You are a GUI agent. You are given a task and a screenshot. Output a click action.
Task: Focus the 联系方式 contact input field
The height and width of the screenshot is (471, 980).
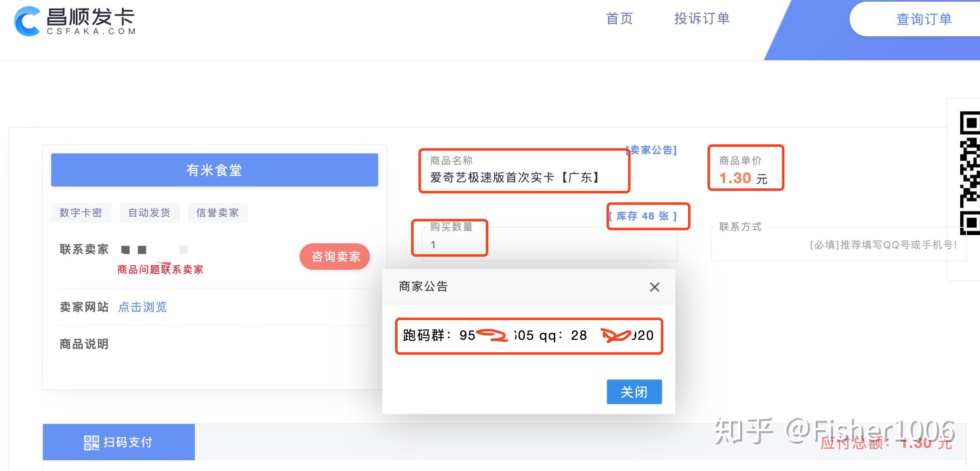pos(838,244)
